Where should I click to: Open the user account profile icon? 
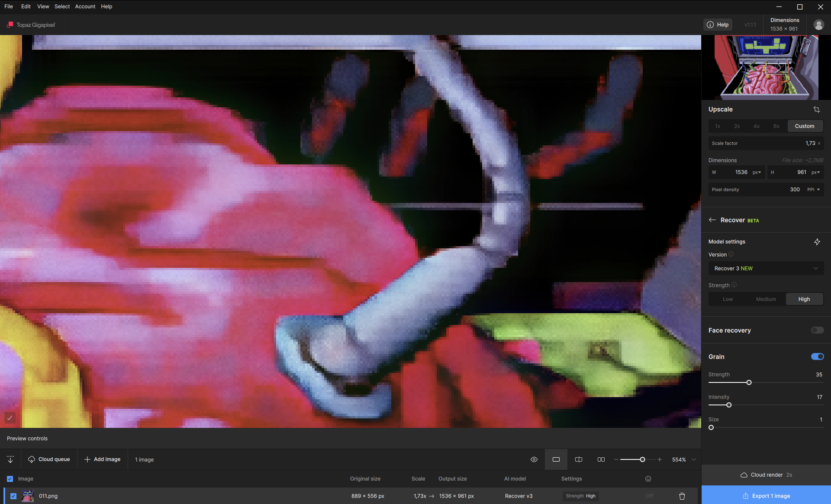[x=818, y=25]
